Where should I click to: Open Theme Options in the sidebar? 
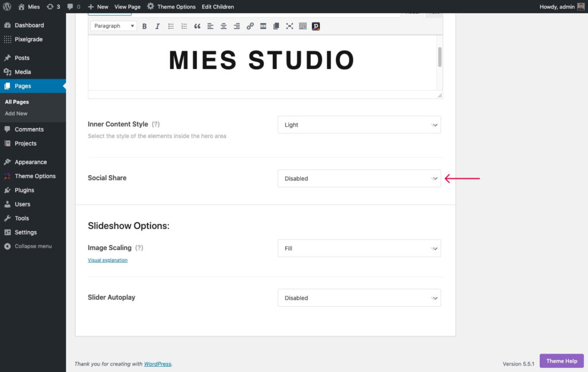click(35, 176)
